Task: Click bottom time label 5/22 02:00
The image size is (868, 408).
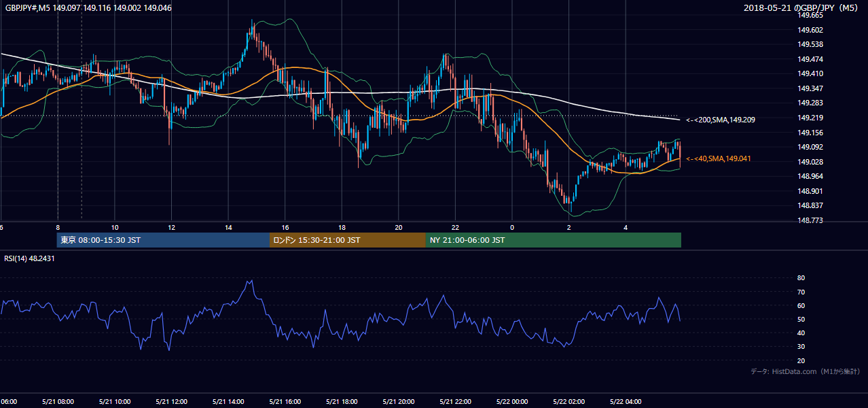Action: point(568,402)
